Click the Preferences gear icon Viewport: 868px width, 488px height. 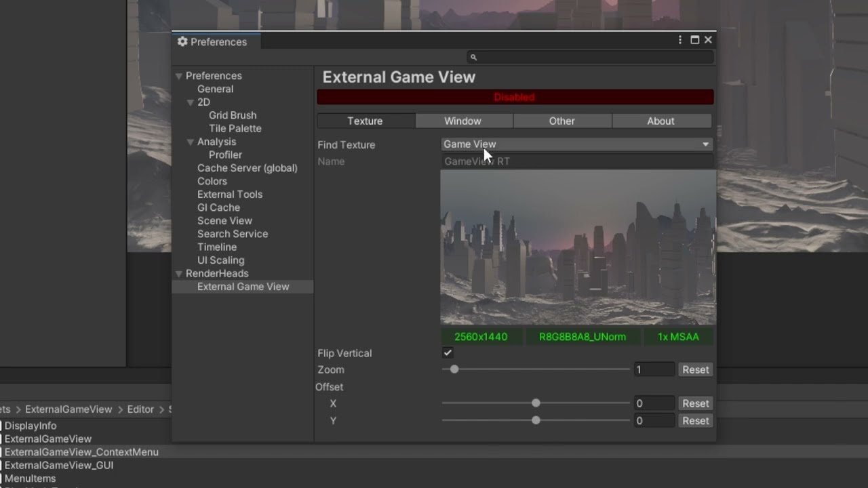point(182,41)
